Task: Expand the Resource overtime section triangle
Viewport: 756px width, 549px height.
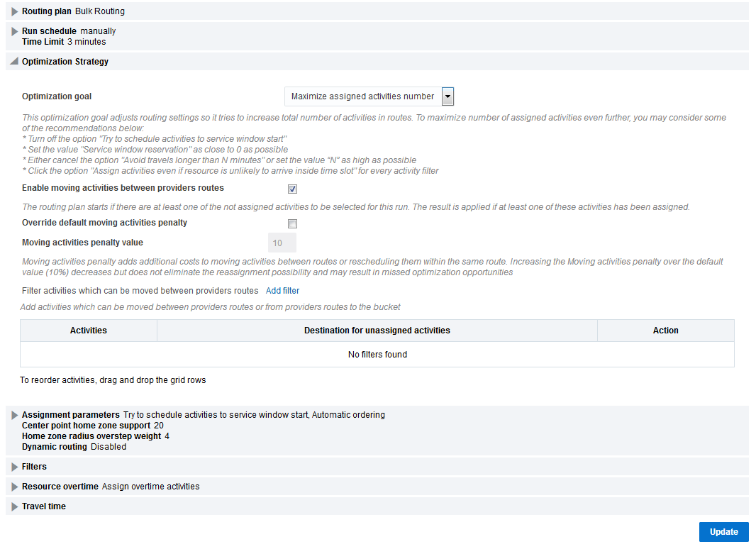Action: coord(15,487)
